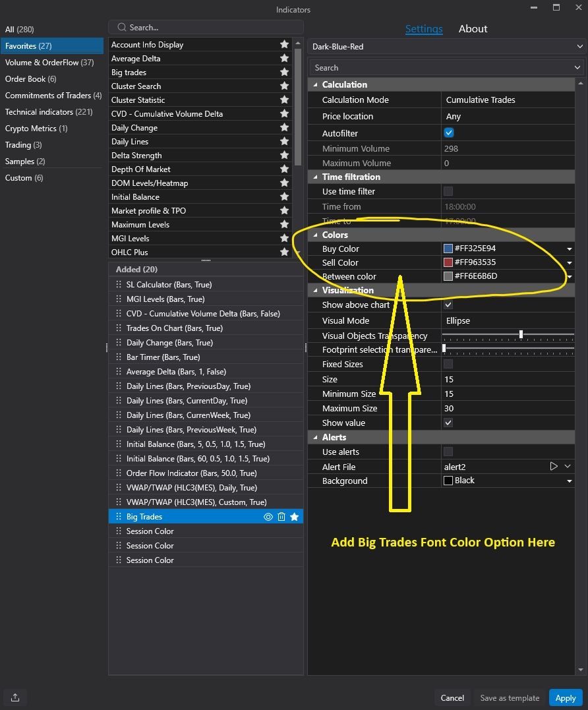Select Volume & OrderFlow category
The height and width of the screenshot is (710, 588).
pyautogui.click(x=49, y=63)
